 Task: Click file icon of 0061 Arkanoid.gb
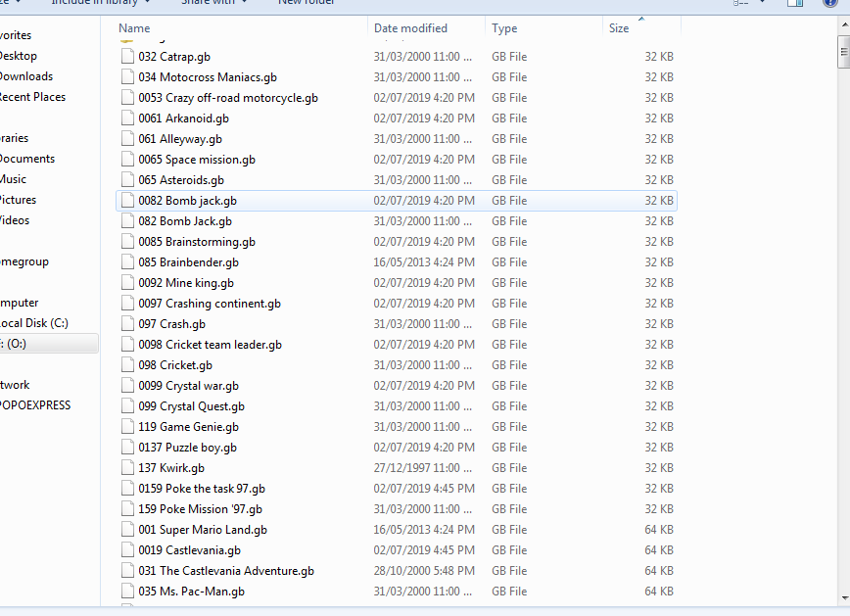click(127, 118)
